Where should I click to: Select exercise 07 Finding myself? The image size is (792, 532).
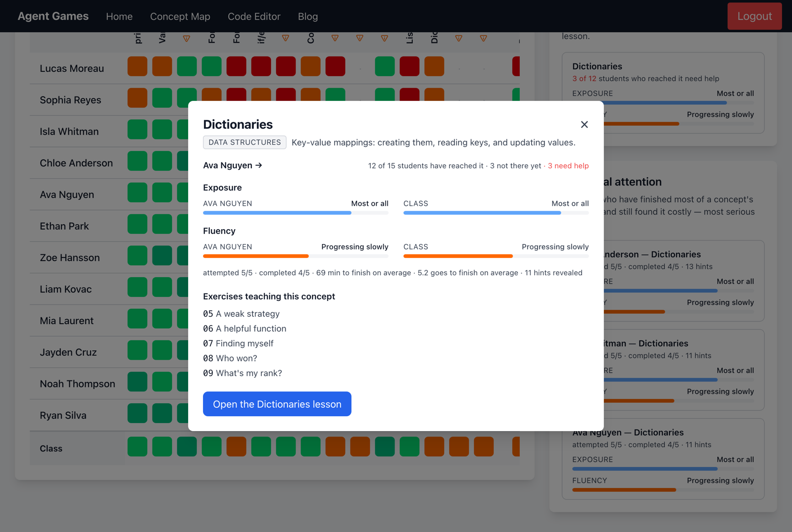click(238, 343)
